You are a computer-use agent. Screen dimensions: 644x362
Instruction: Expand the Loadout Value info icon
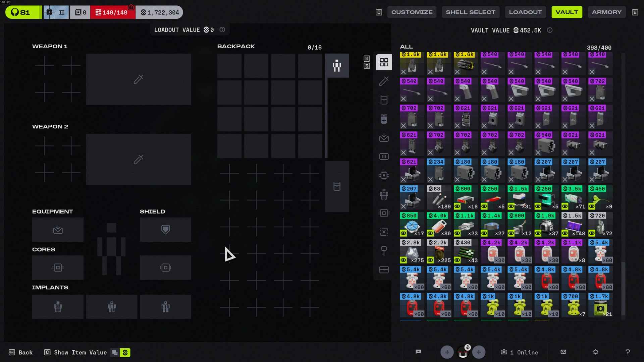coord(222,30)
